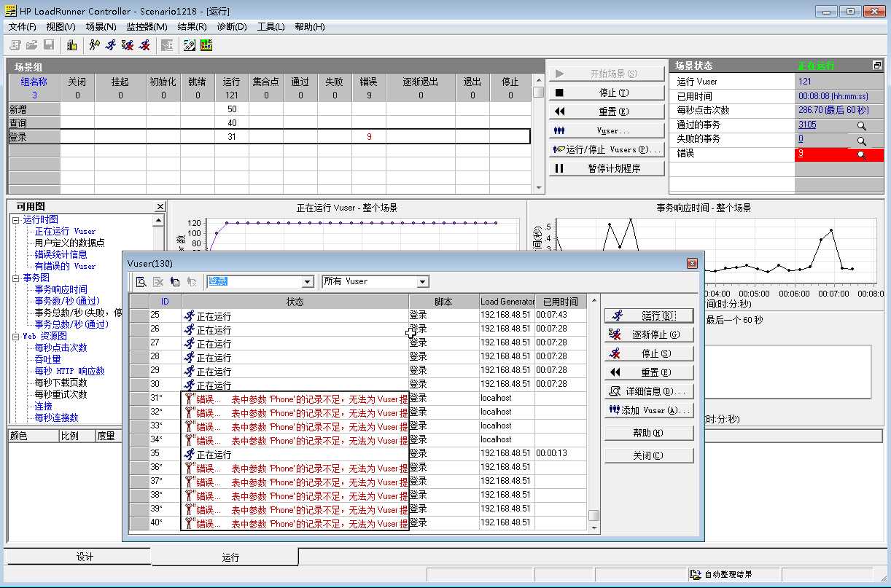The width and height of the screenshot is (891, 588).
Task: Click the scenario groups table scroll-down arrow
Action: tap(539, 187)
